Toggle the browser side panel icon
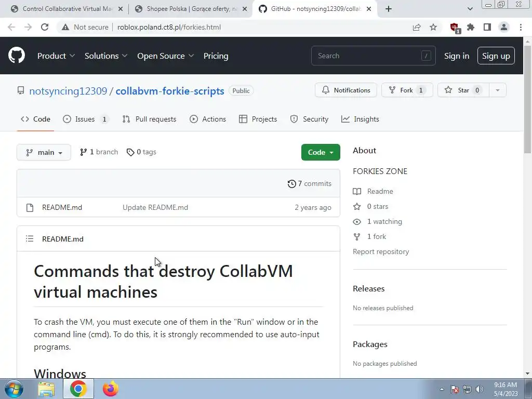Image resolution: width=532 pixels, height=399 pixels. pyautogui.click(x=487, y=27)
